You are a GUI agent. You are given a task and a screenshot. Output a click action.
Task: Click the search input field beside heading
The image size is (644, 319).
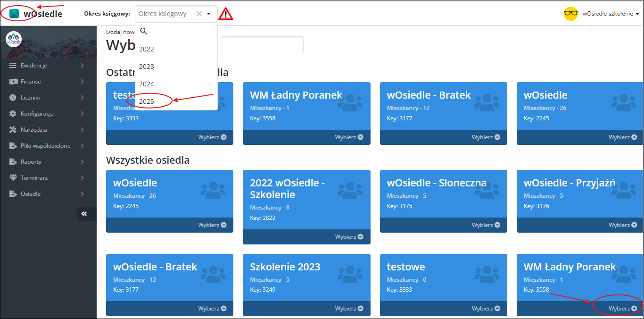click(x=262, y=45)
